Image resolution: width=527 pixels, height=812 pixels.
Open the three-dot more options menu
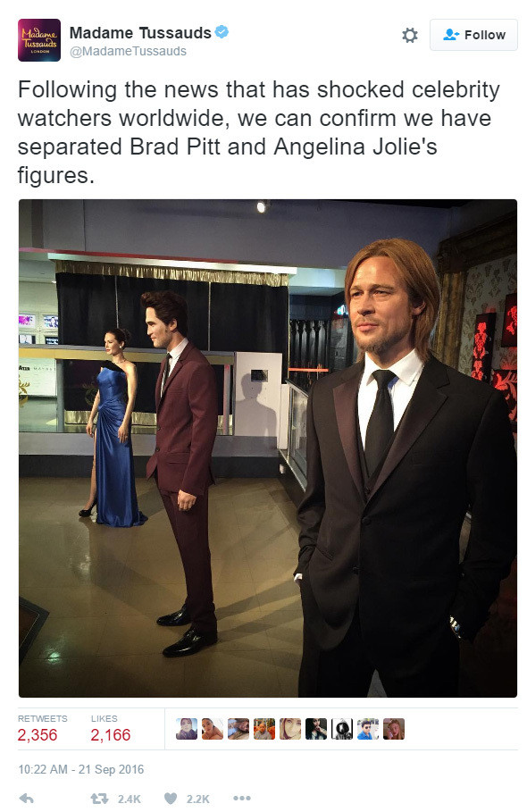(242, 798)
